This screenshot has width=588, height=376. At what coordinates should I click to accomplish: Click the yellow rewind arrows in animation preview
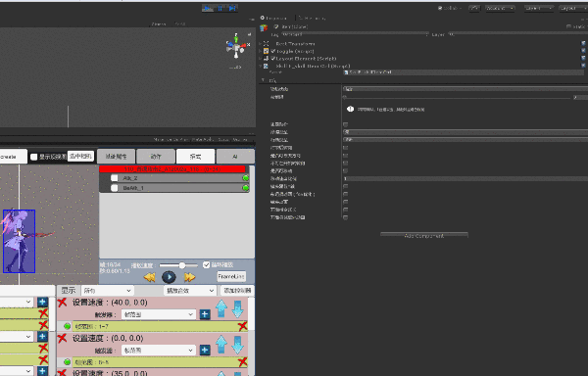coord(150,277)
